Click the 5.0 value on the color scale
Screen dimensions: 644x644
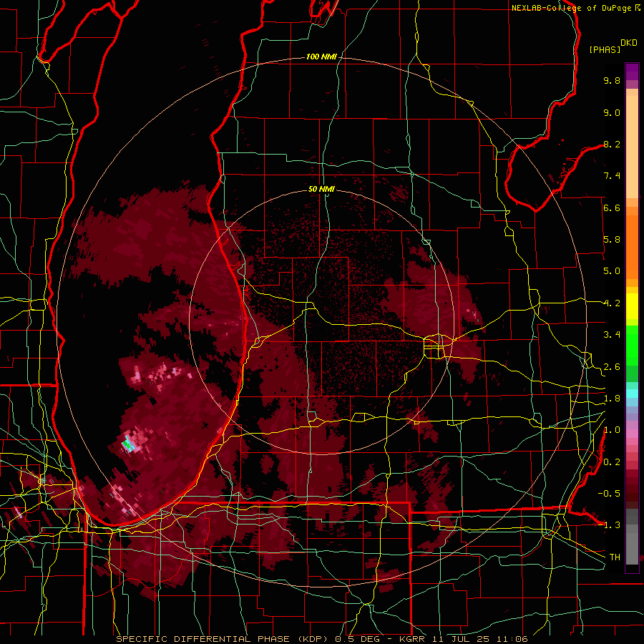(612, 271)
